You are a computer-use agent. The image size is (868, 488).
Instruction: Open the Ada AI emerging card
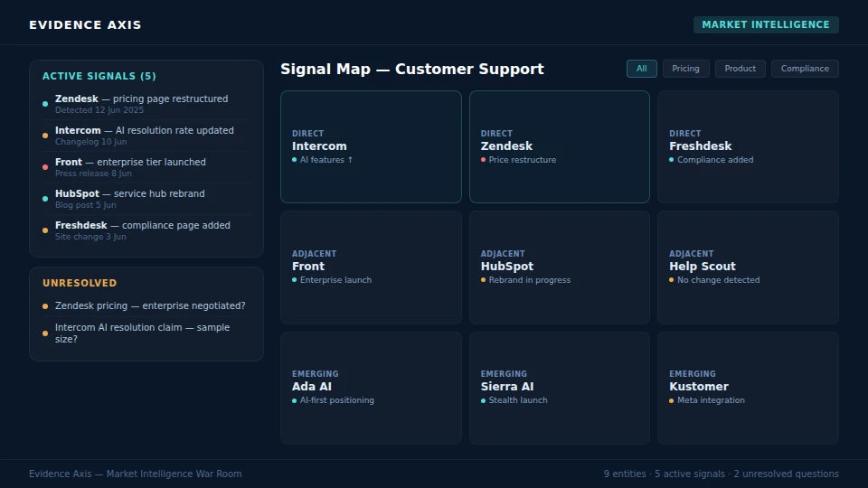(x=371, y=388)
